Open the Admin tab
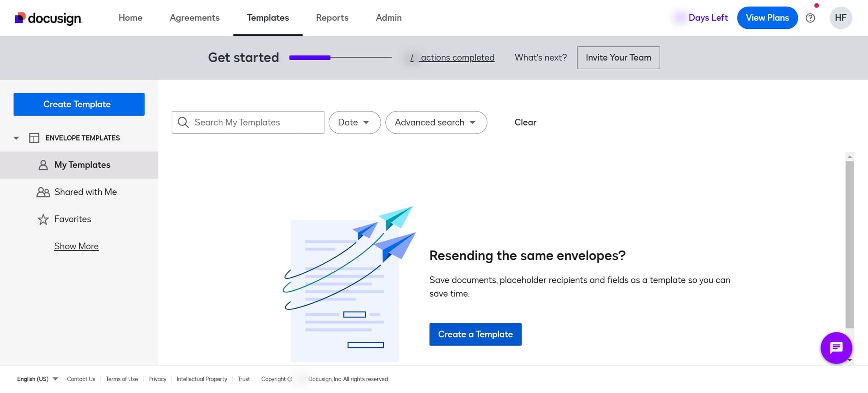Image resolution: width=868 pixels, height=393 pixels. tap(388, 18)
